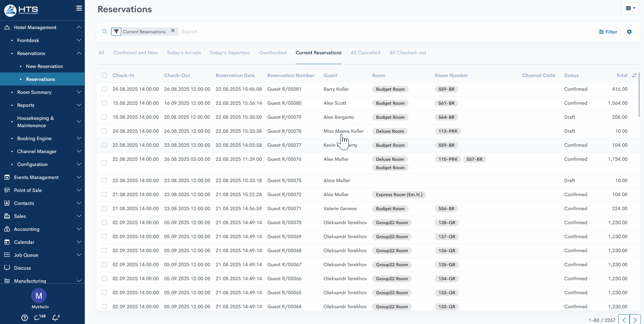The image size is (644, 324).
Task: Click the column adjust icon beside Total
Action: [x=634, y=75]
